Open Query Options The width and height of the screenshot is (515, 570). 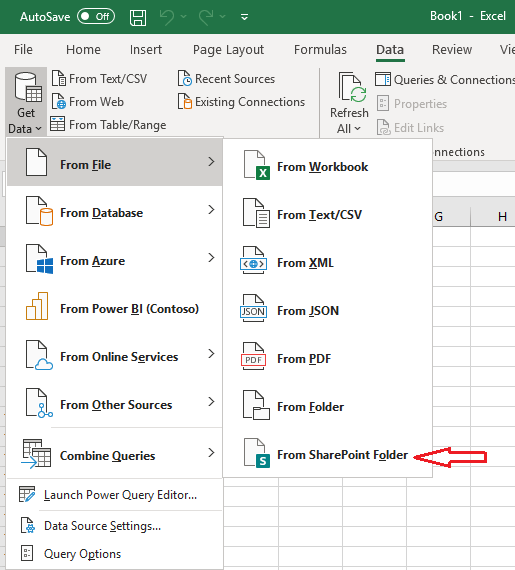click(x=114, y=554)
